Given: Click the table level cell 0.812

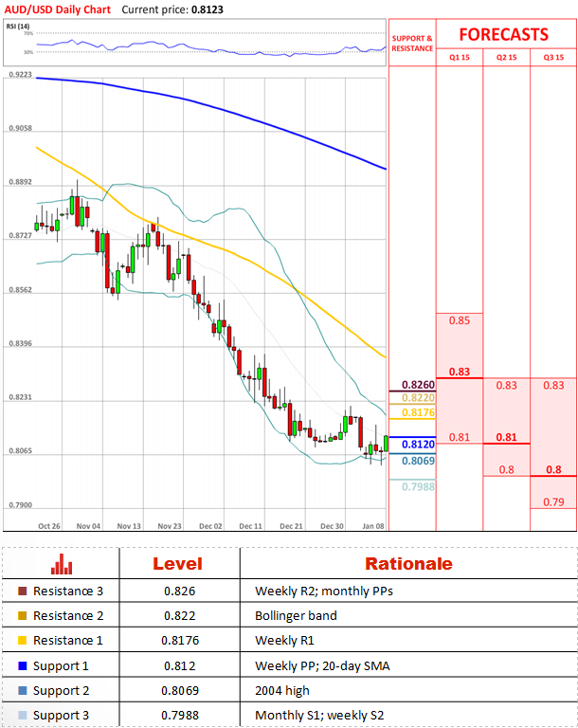Looking at the screenshot, I should (x=180, y=665).
